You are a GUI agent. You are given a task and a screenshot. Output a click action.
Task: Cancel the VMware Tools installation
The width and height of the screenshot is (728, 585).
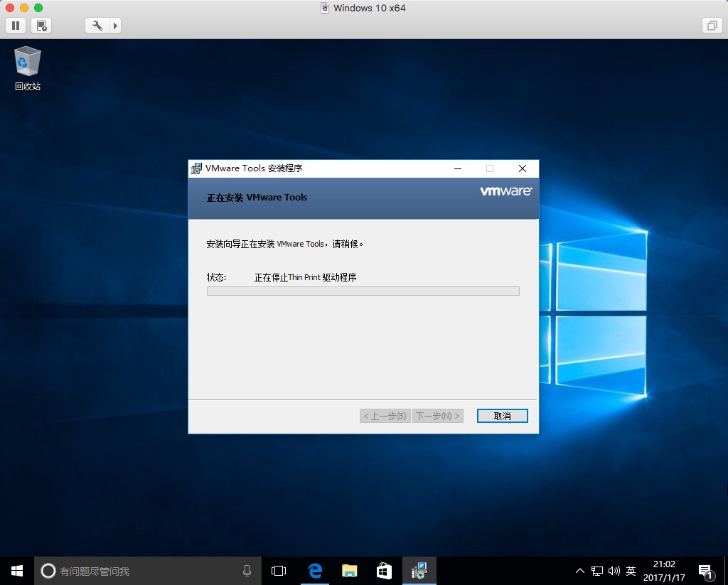click(503, 416)
